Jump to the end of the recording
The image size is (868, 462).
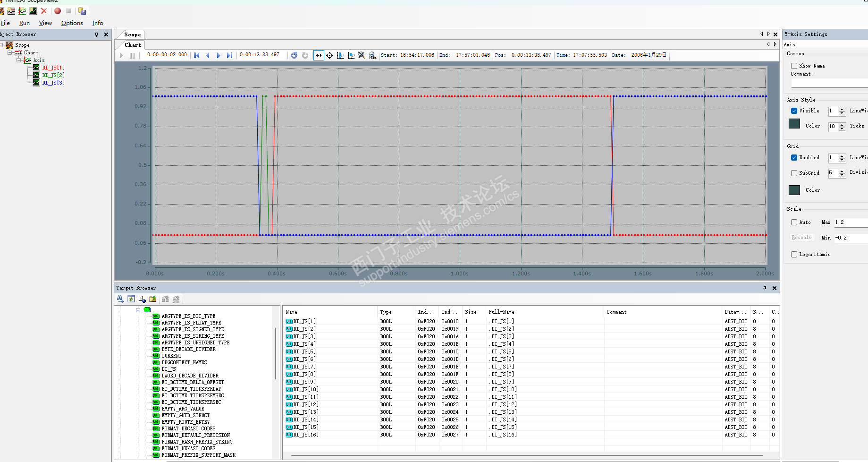229,55
